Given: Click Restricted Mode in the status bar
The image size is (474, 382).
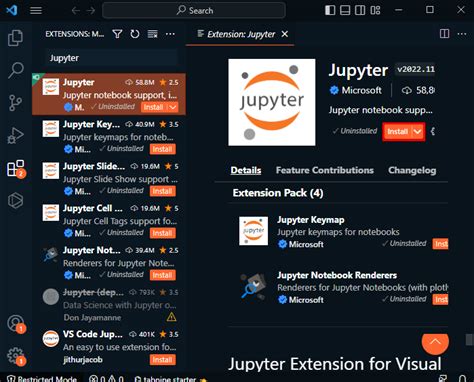Looking at the screenshot, I should click(x=42, y=379).
